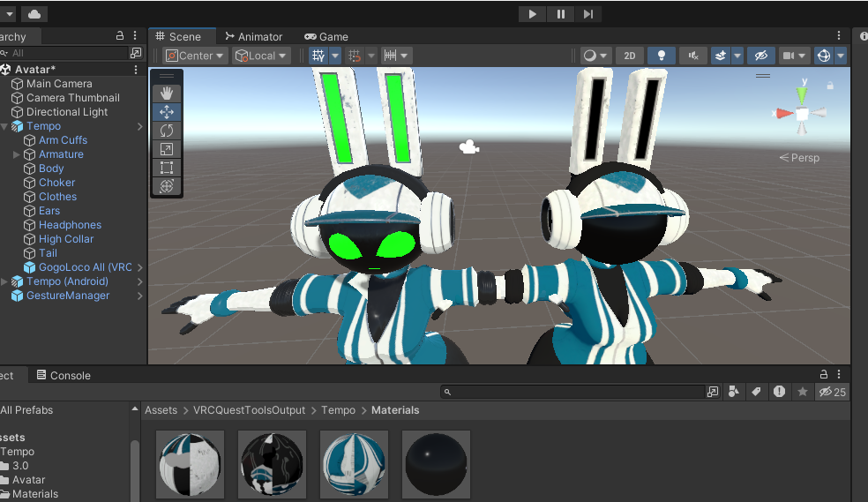868x502 pixels.
Task: Open the cloud services icon
Action: [x=34, y=14]
